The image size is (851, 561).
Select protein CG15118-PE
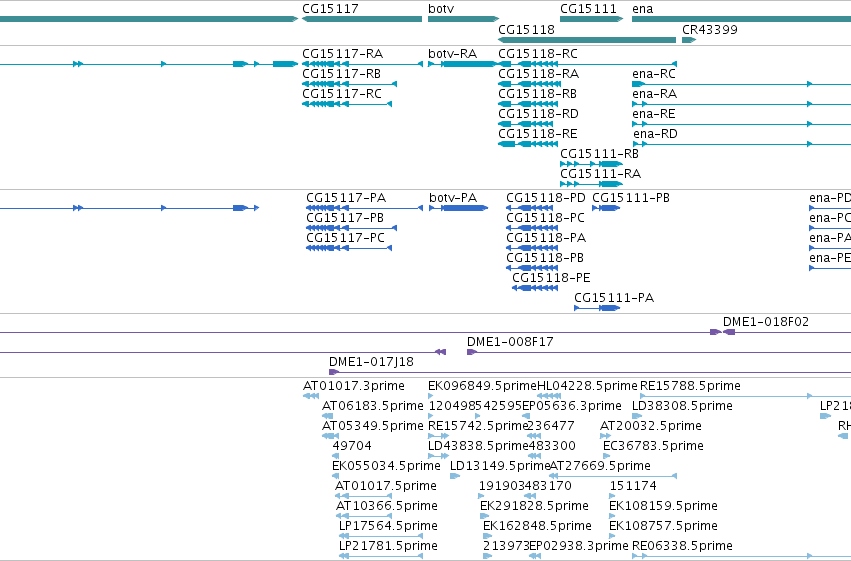click(x=551, y=278)
